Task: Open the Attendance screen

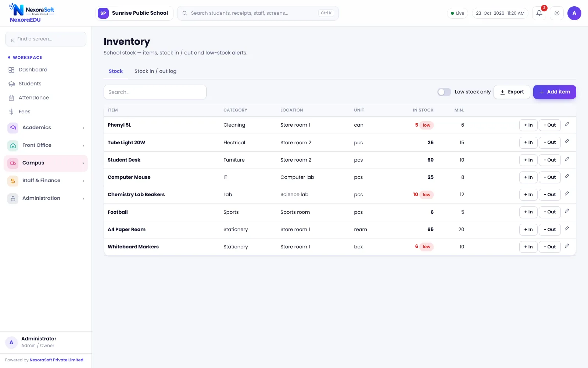Action: (46, 98)
